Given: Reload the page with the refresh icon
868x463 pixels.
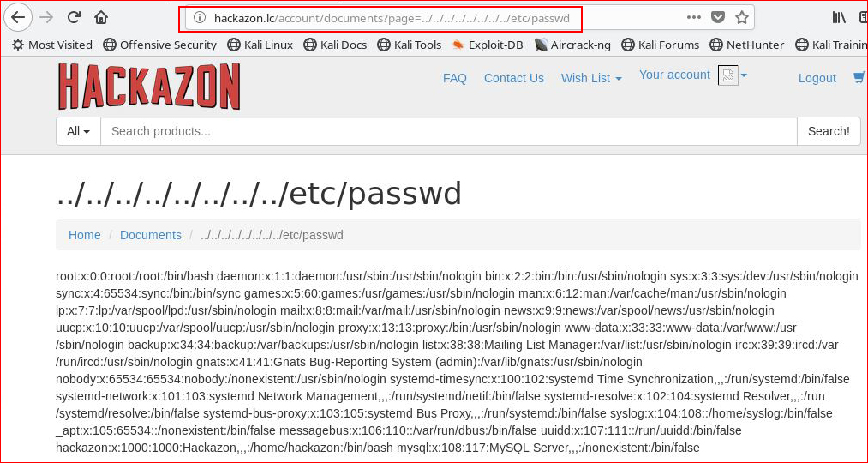Looking at the screenshot, I should [74, 18].
